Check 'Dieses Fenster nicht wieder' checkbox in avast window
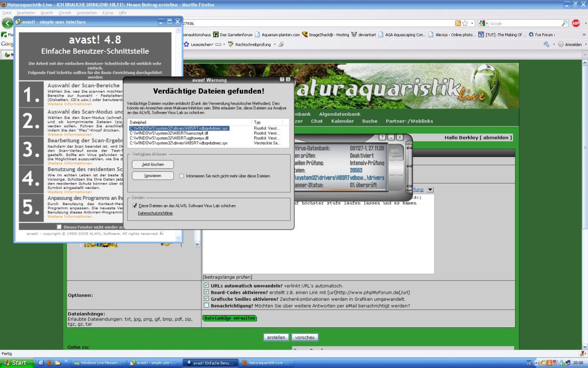This screenshot has width=588, height=368. 59,227
